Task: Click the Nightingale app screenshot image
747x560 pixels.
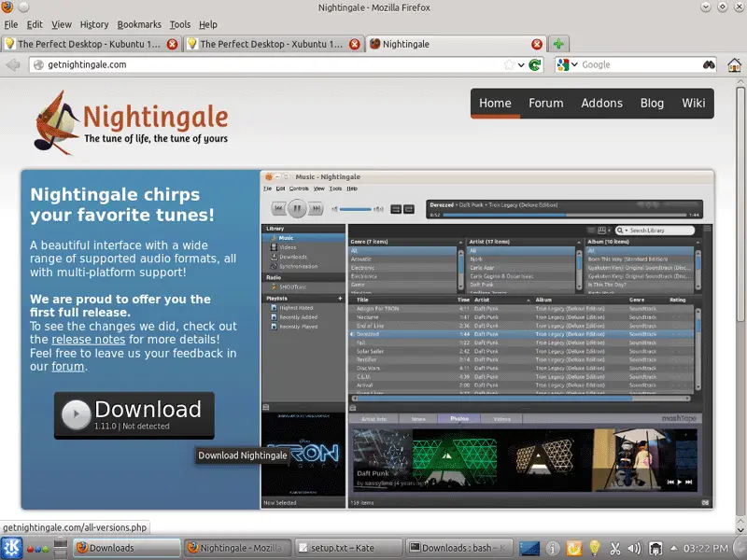Action: tap(486, 340)
